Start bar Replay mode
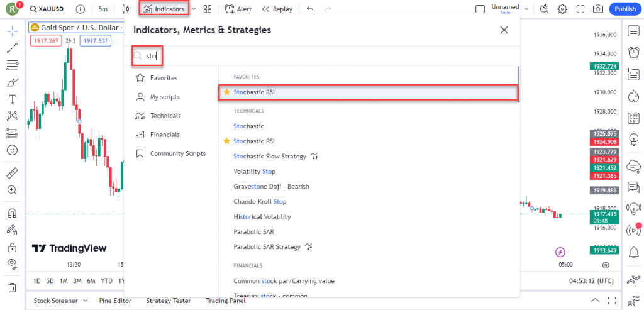The width and height of the screenshot is (644, 310). pos(277,9)
